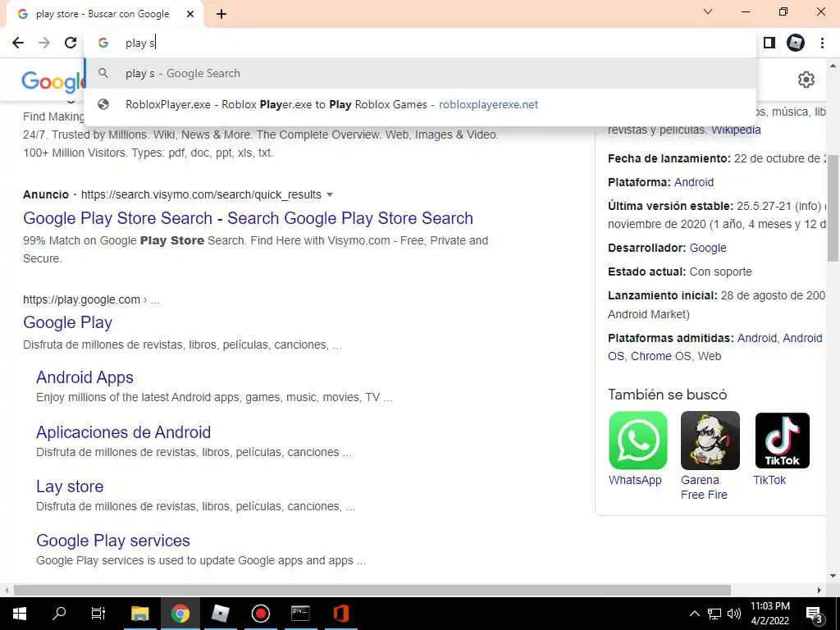Open File Explorer from the taskbar

pos(139,614)
